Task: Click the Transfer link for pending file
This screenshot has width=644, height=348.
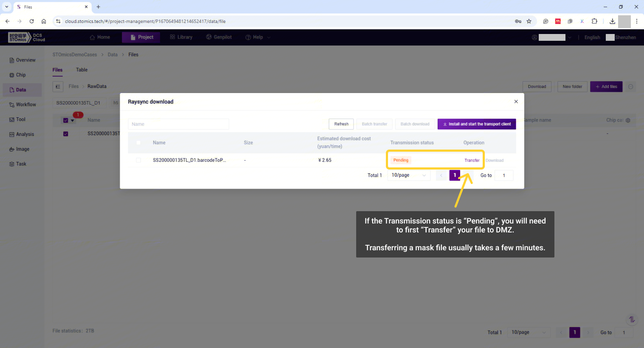Action: [x=472, y=160]
